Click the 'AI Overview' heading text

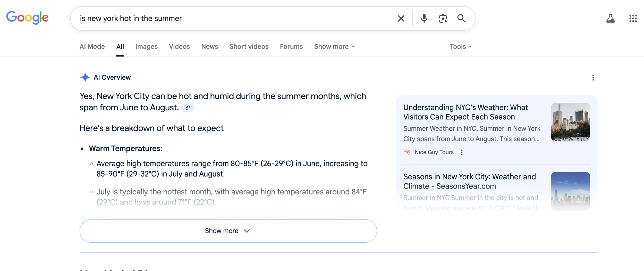pos(112,77)
